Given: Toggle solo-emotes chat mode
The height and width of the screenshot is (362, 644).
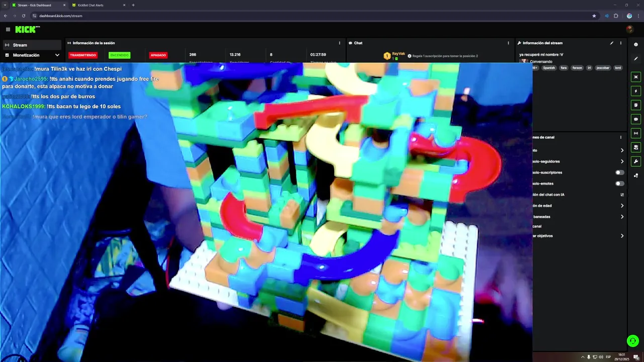Looking at the screenshot, I should pos(619,184).
